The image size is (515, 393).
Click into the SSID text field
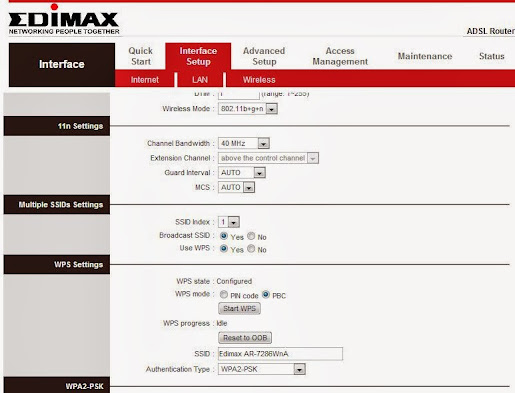tap(280, 354)
